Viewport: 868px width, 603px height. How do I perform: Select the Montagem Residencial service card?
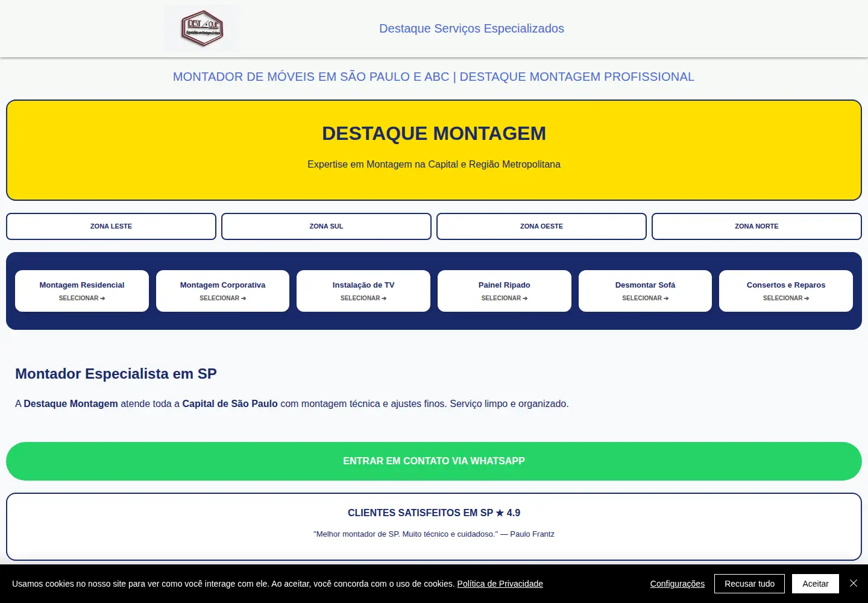(x=82, y=291)
